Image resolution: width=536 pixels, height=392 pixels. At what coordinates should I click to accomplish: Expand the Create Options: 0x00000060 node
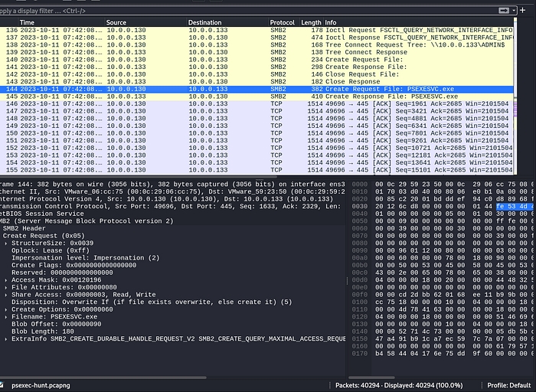(7, 309)
